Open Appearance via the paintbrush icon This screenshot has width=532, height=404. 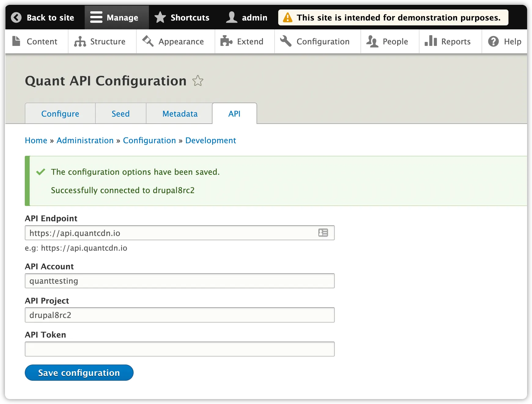[x=148, y=41]
